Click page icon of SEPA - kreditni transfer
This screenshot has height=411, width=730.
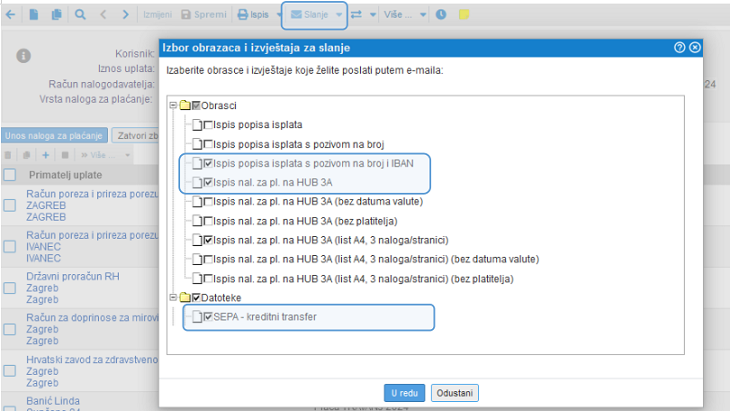pyautogui.click(x=197, y=317)
